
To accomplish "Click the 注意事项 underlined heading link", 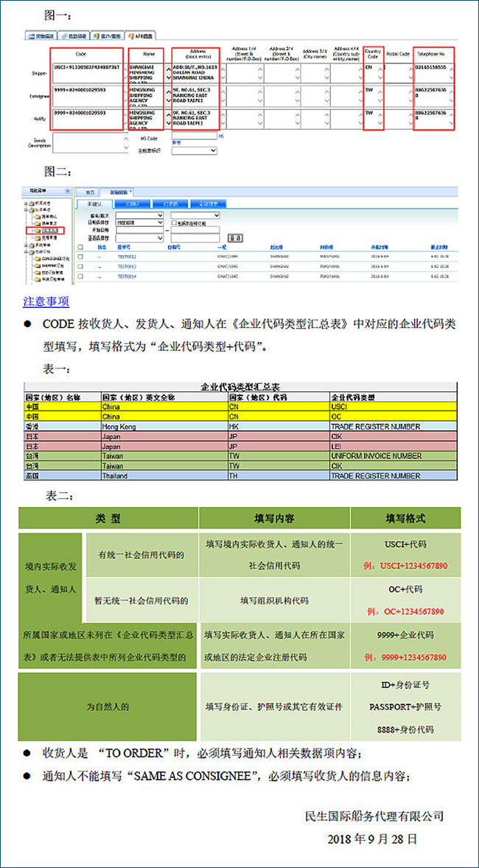I will (46, 302).
